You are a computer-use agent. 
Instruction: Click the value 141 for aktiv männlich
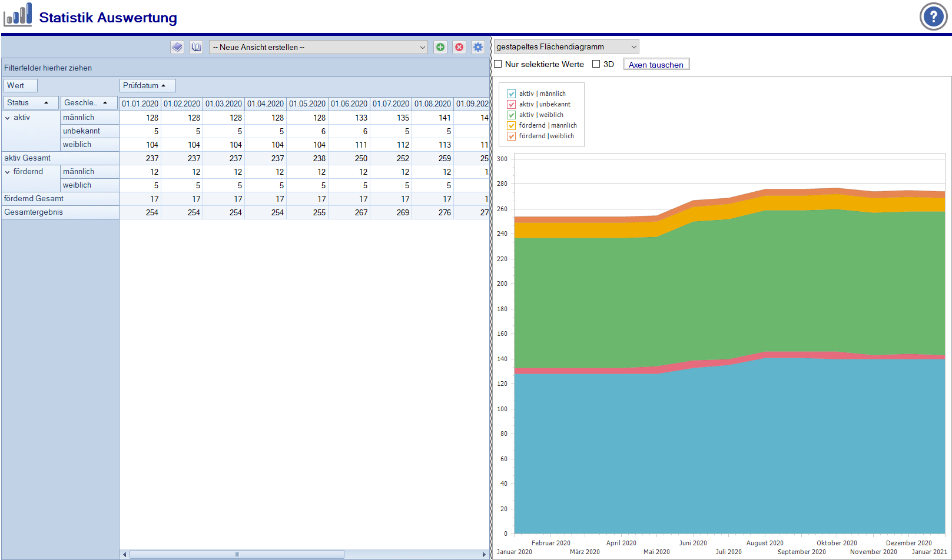tap(433, 118)
